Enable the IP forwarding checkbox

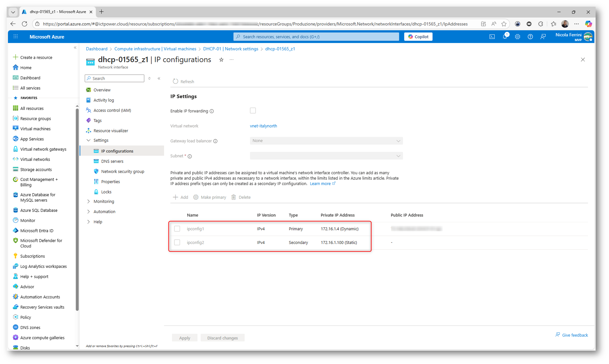point(253,111)
